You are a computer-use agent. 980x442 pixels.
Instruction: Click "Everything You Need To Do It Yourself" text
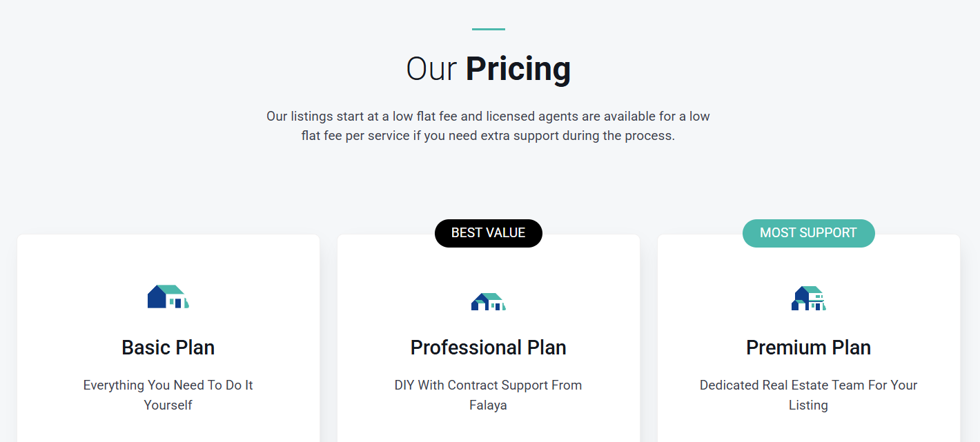pyautogui.click(x=168, y=385)
